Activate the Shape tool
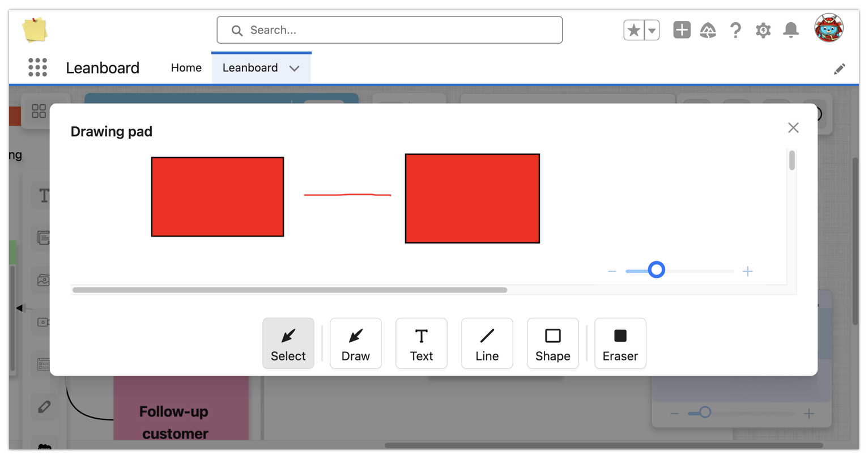 pyautogui.click(x=552, y=343)
